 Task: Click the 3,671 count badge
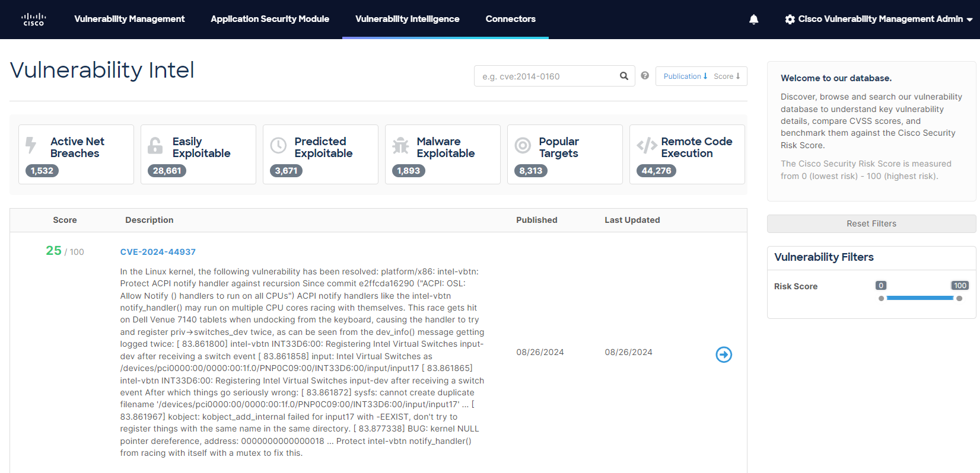tap(286, 171)
